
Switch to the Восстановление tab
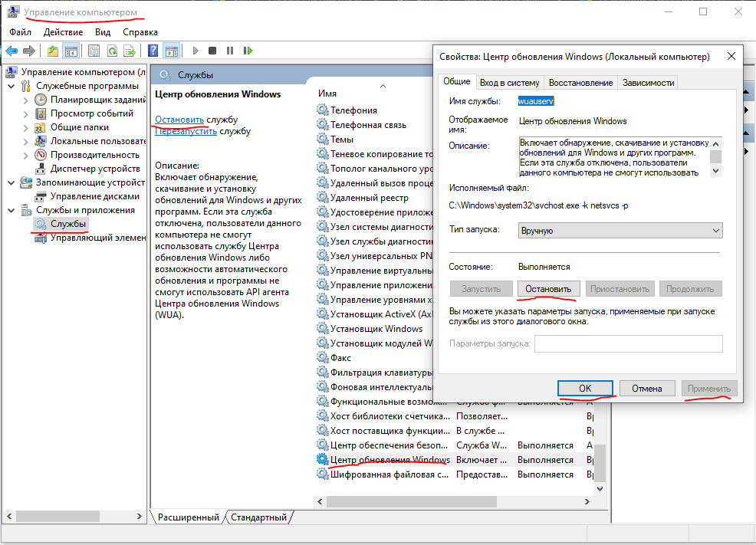pyautogui.click(x=580, y=82)
